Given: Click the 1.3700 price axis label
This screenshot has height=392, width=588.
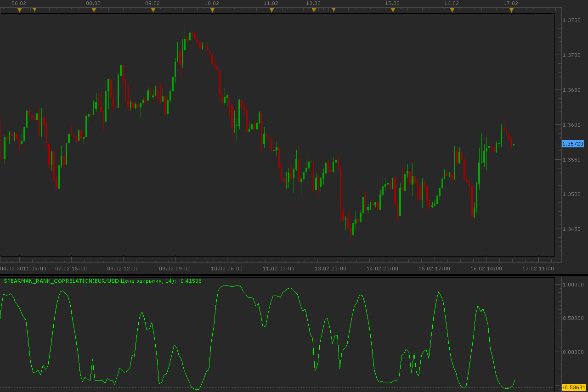Looking at the screenshot, I should 572,55.
